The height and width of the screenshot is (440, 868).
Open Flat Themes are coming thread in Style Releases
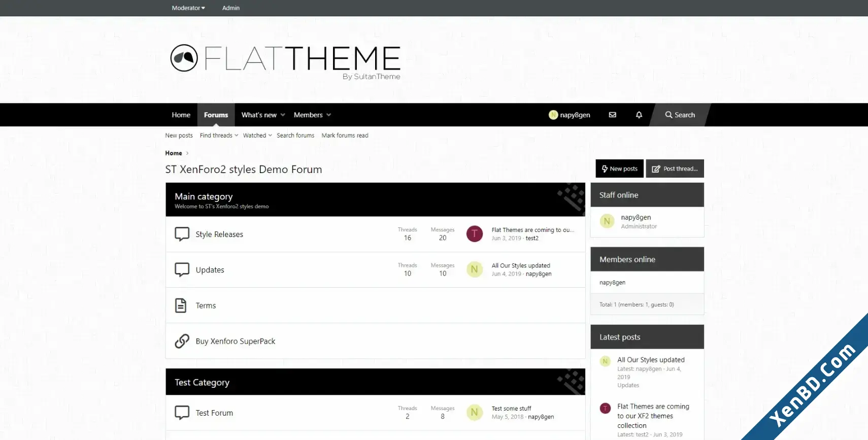tap(533, 230)
